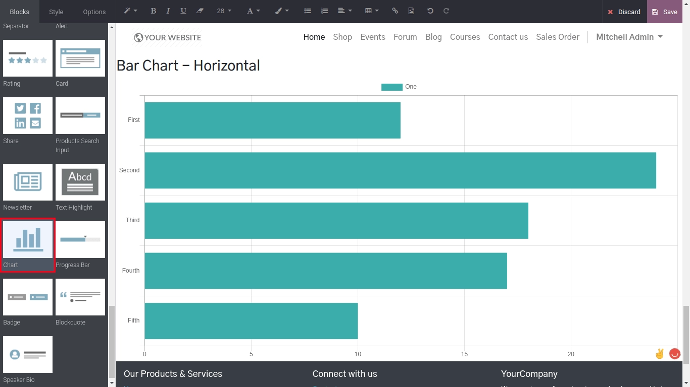Viewport: 690px width, 387px height.
Task: Insert an unordered list
Action: 308,11
